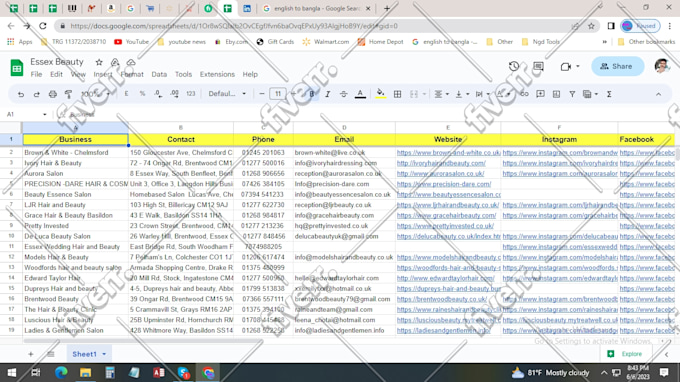Select the Contact header cell
The image size is (680, 382).
pyautogui.click(x=181, y=139)
